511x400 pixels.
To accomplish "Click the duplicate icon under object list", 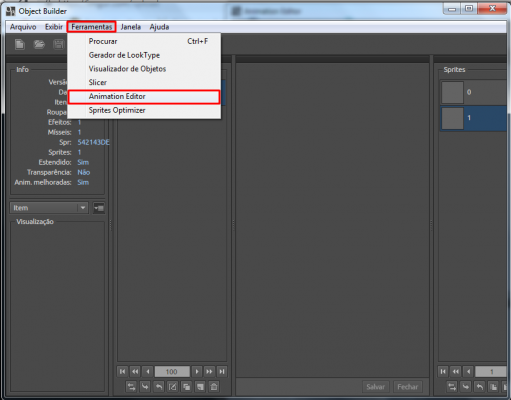I will point(186,387).
